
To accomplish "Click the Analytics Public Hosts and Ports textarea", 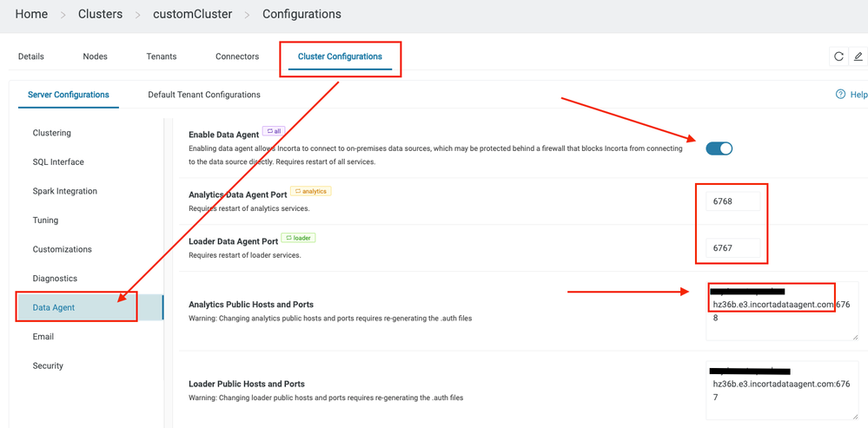I will (781, 311).
